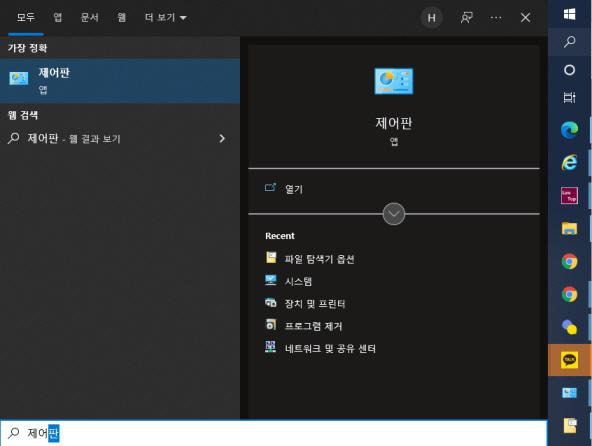592x446 pixels.
Task: Click the 열기 open icon
Action: pos(270,187)
